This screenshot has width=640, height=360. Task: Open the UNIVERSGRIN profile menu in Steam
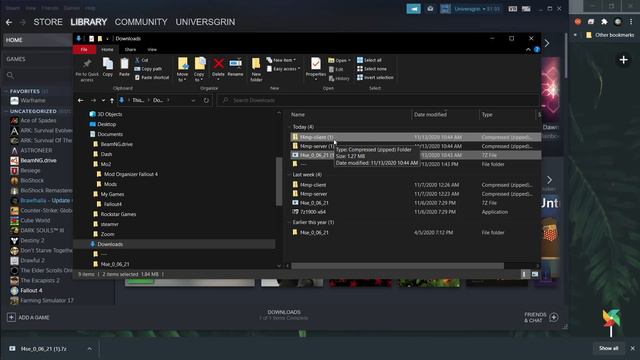pos(205,22)
